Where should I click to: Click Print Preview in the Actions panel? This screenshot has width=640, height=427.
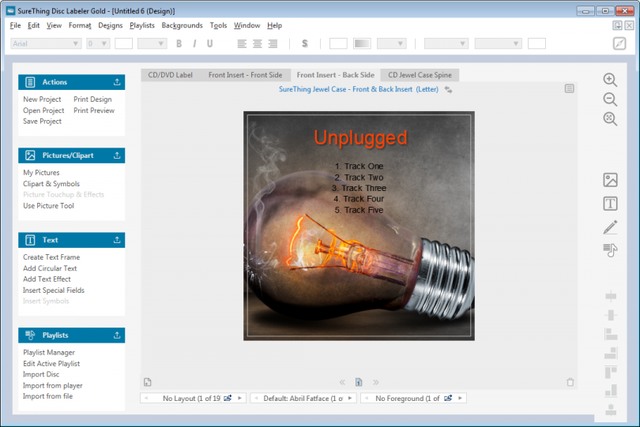(x=93, y=111)
